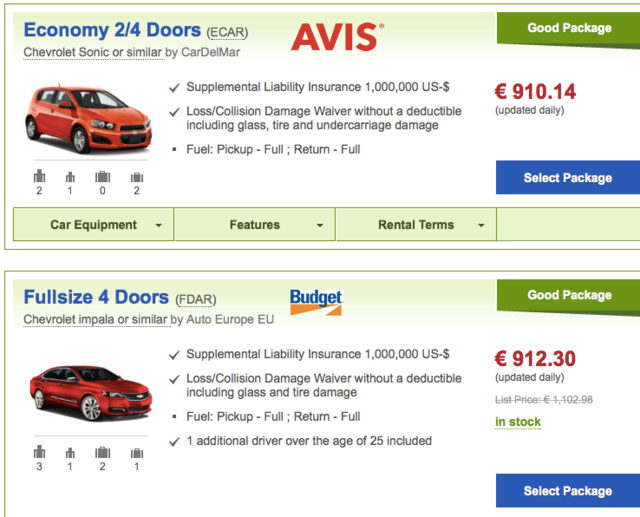Click the AVIS supplier logo
640x517 pixels.
click(x=336, y=38)
